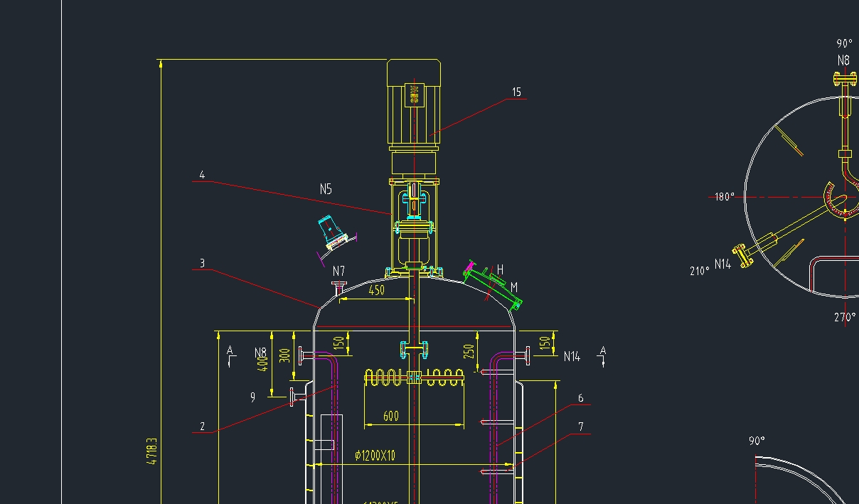Click the 180° angle label

pyautogui.click(x=725, y=197)
